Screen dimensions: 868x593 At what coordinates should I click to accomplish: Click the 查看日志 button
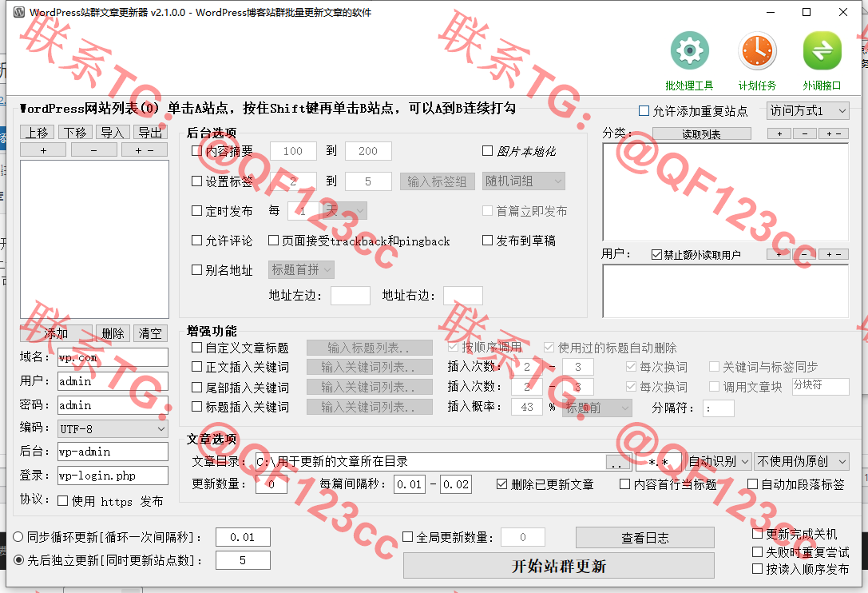645,538
